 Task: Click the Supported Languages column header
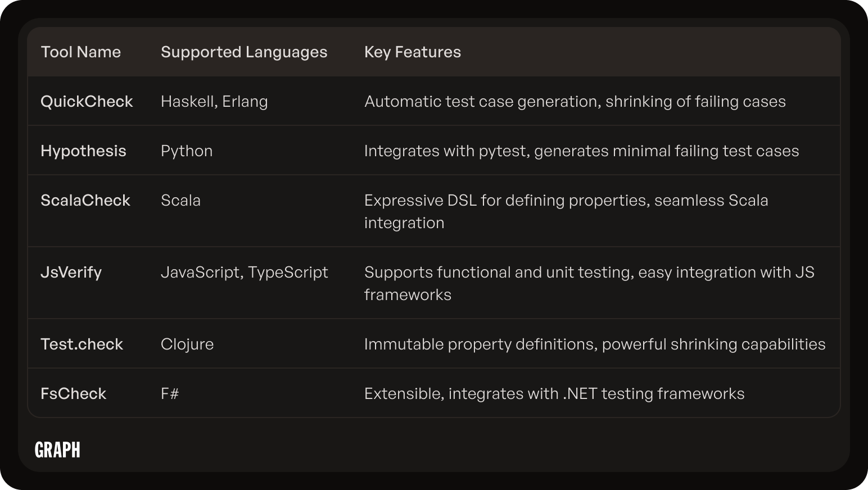point(244,52)
